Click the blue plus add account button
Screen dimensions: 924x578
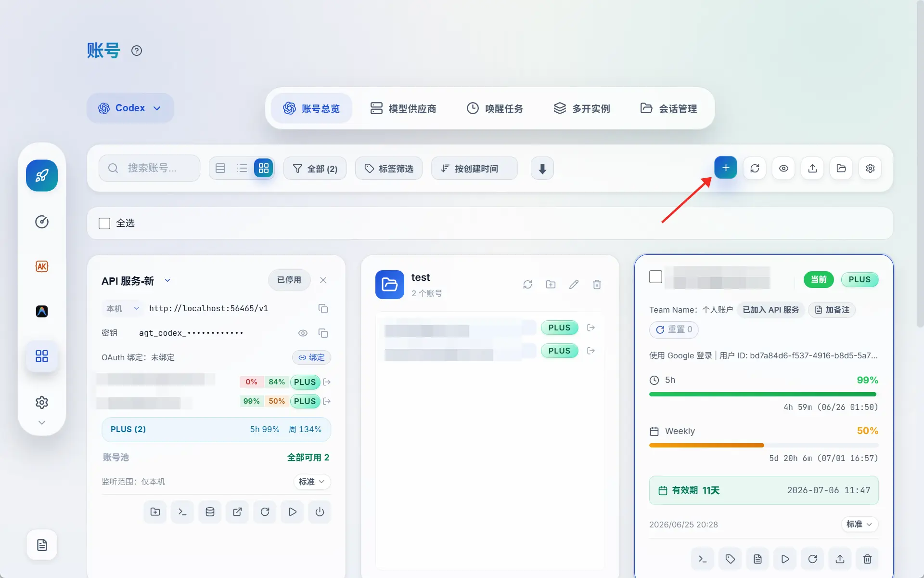(726, 168)
